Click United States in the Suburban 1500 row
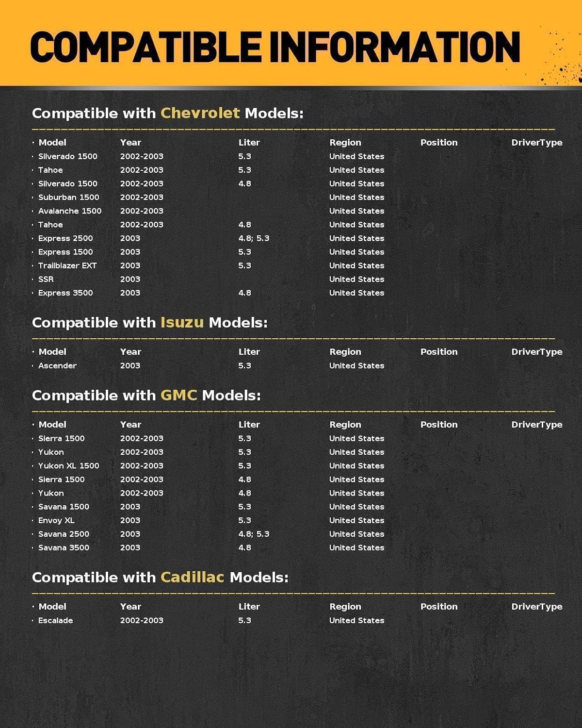Image resolution: width=582 pixels, height=728 pixels. [x=356, y=197]
